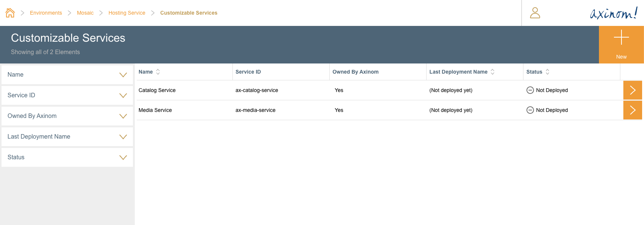Click the plus icon to create new service
The height and width of the screenshot is (225, 644).
[621, 38]
